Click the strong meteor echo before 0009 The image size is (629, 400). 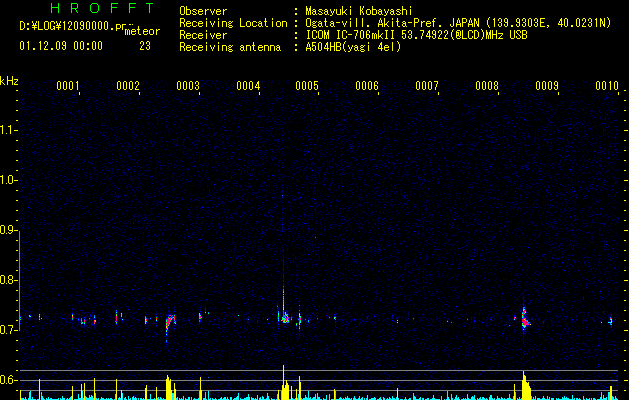click(525, 318)
